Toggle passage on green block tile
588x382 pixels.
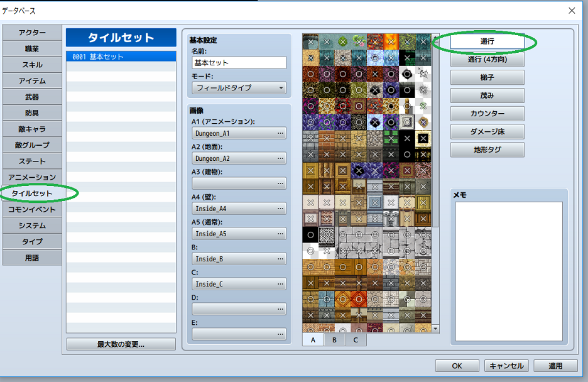[x=391, y=138]
